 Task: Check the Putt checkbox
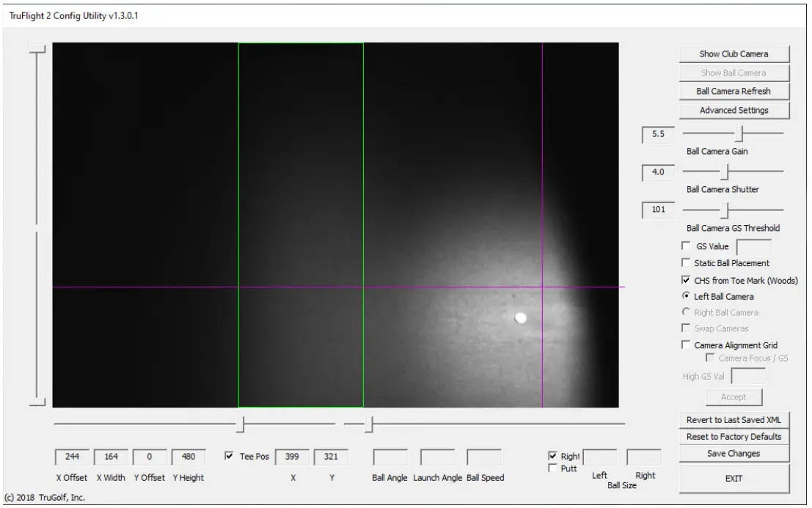click(x=552, y=468)
